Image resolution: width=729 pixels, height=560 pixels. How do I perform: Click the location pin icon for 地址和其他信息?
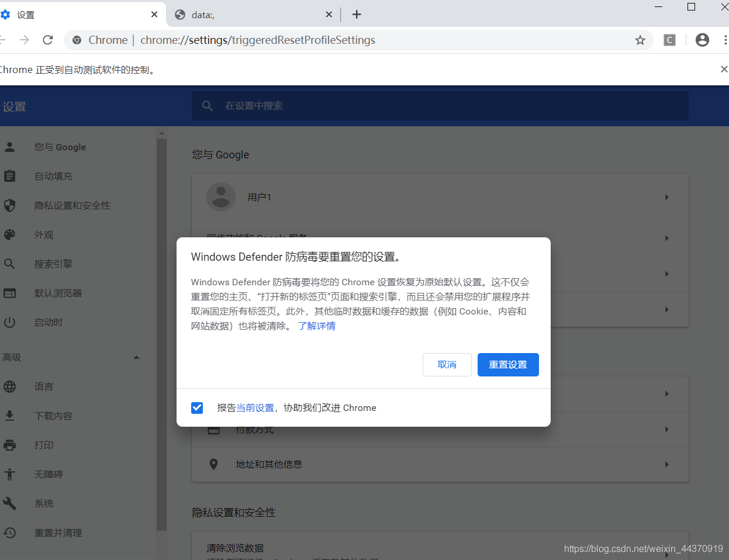click(214, 464)
